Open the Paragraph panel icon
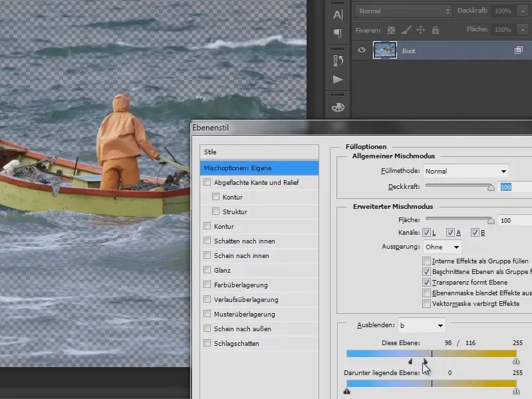 338,33
